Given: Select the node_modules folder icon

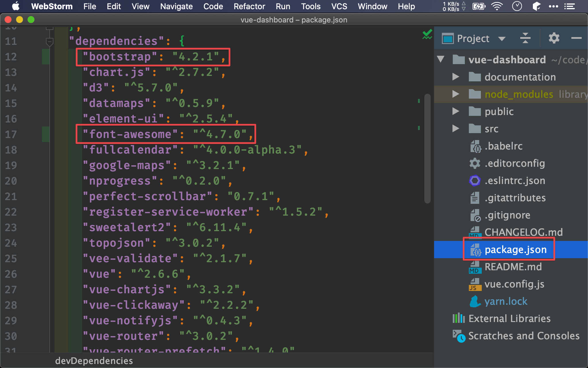Looking at the screenshot, I should coord(475,94).
